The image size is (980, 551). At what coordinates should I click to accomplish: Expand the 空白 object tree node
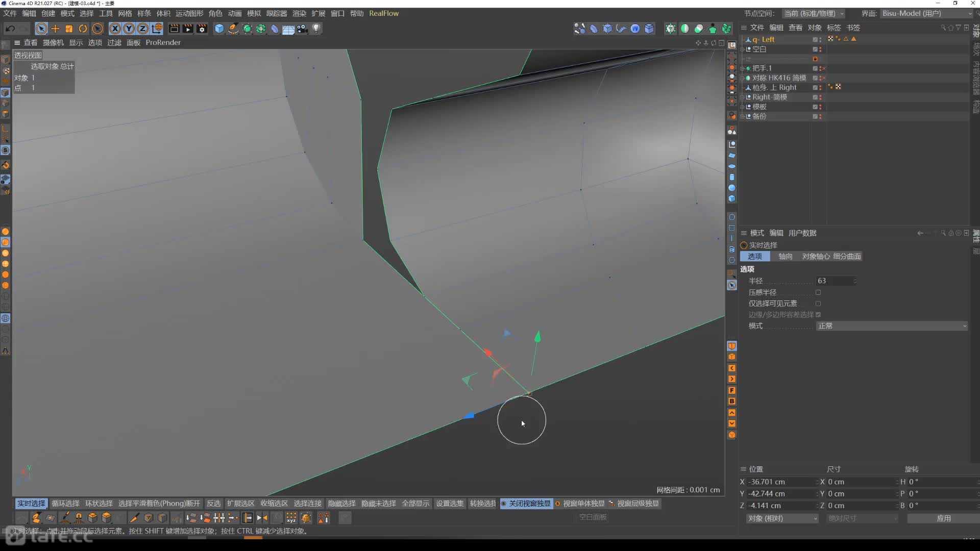click(x=743, y=49)
